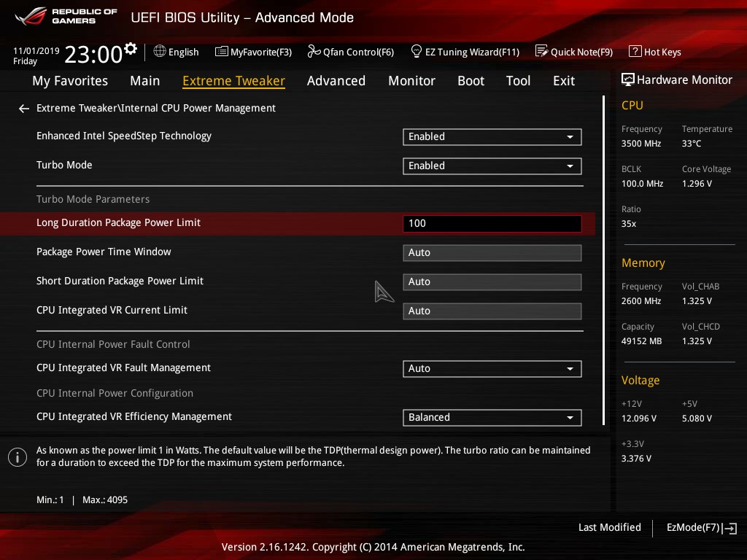Switch to the Main tab
The image size is (747, 560).
click(x=145, y=81)
